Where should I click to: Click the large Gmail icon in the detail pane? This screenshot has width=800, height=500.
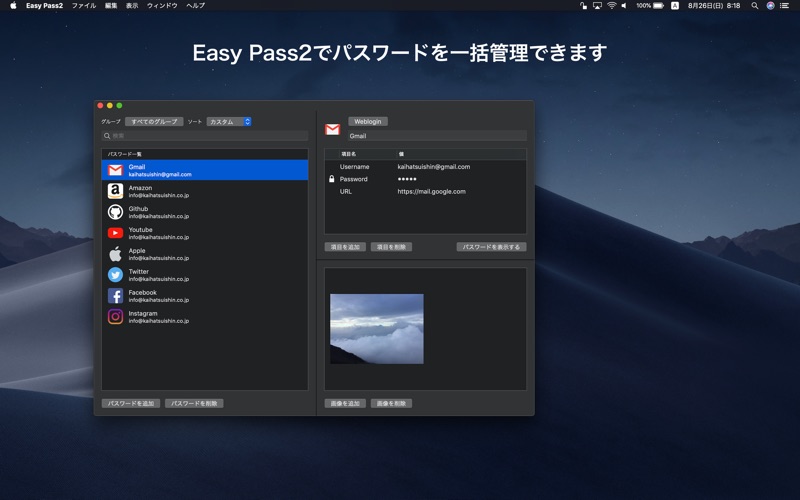click(x=332, y=130)
